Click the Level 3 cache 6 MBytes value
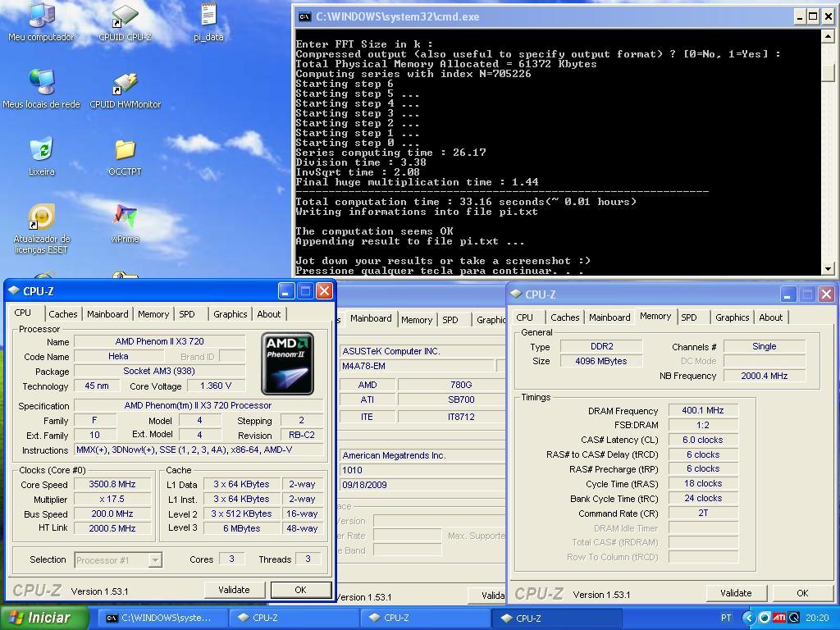 242,528
